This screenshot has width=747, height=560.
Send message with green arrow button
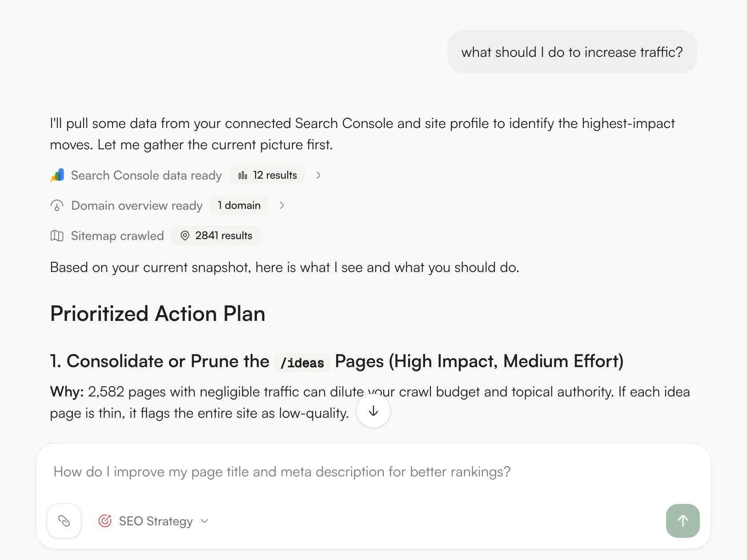click(683, 521)
